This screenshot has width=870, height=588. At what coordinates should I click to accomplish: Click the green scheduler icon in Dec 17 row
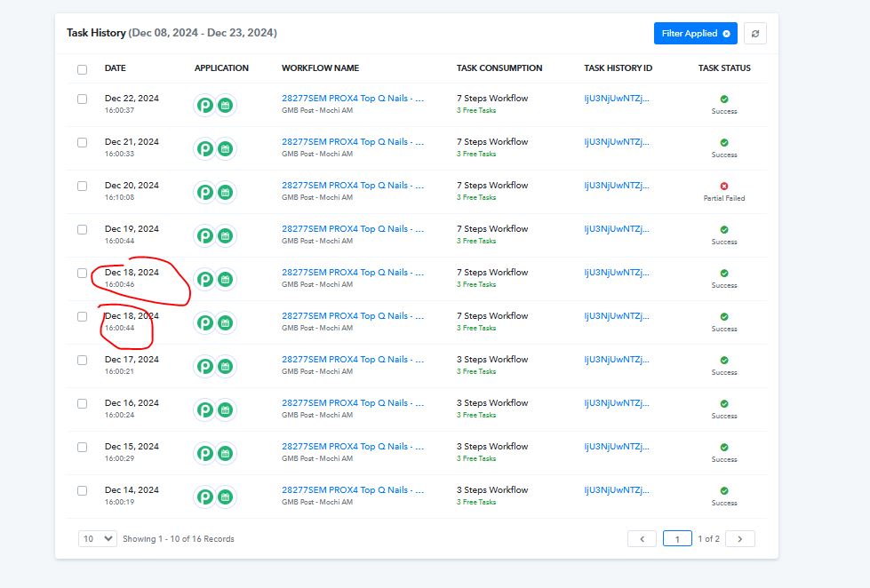click(x=225, y=366)
